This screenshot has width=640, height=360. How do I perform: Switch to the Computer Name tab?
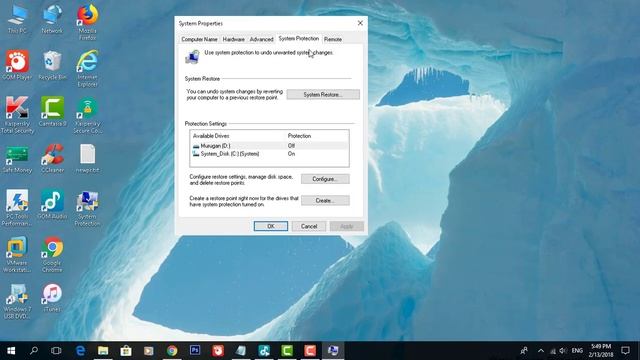pyautogui.click(x=199, y=39)
